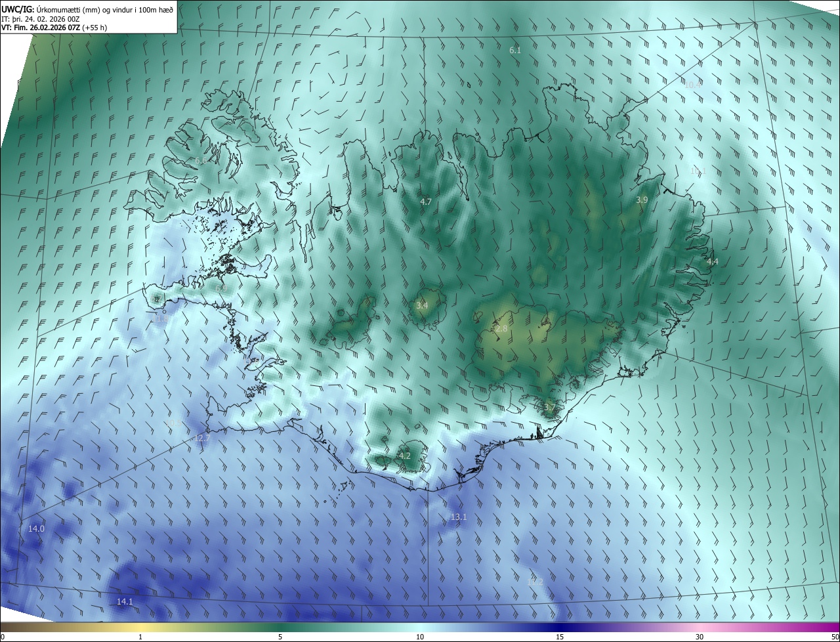Click the 14.1 value near the bottom edge

pyautogui.click(x=125, y=601)
